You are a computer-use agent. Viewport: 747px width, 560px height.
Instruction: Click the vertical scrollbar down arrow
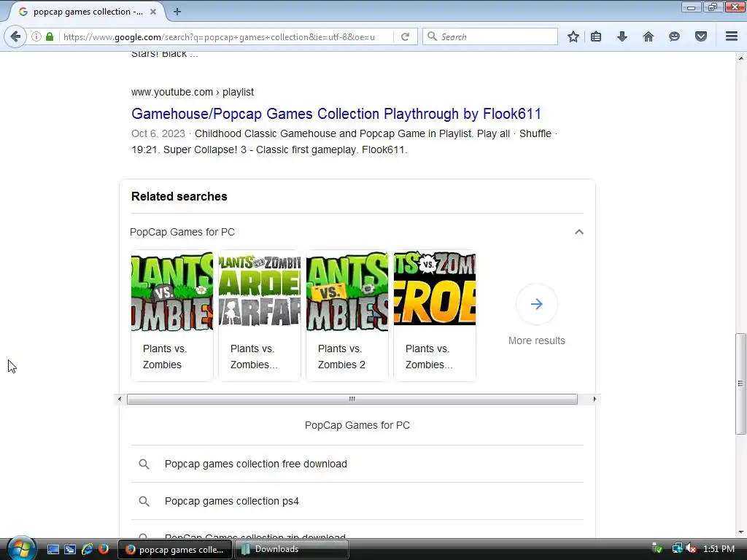coord(740,532)
